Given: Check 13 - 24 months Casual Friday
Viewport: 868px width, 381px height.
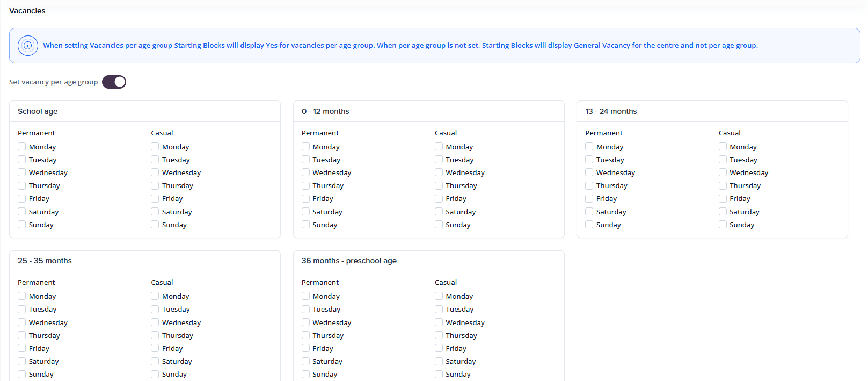Looking at the screenshot, I should pyautogui.click(x=723, y=198).
